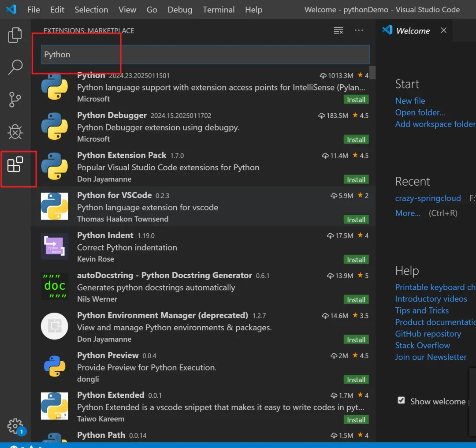Open the Explorer view in activity bar
This screenshot has width=476, height=448.
click(15, 35)
